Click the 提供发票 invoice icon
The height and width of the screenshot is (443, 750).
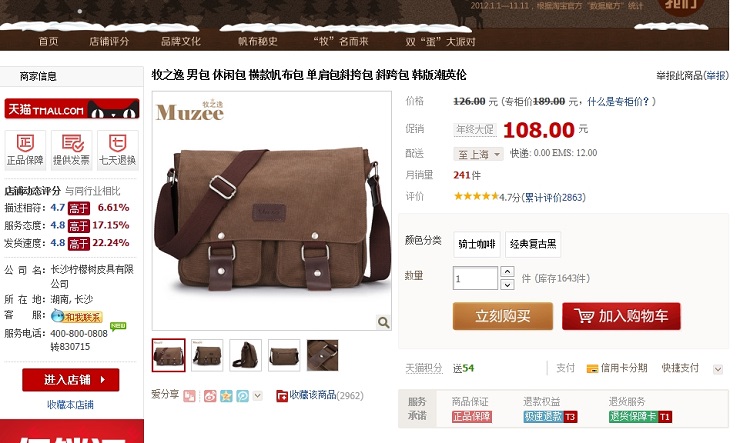71,150
